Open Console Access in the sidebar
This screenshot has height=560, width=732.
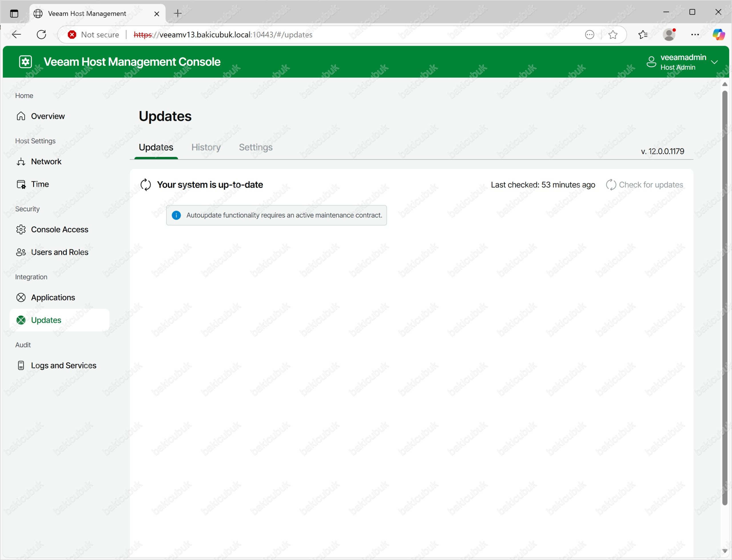click(x=59, y=230)
